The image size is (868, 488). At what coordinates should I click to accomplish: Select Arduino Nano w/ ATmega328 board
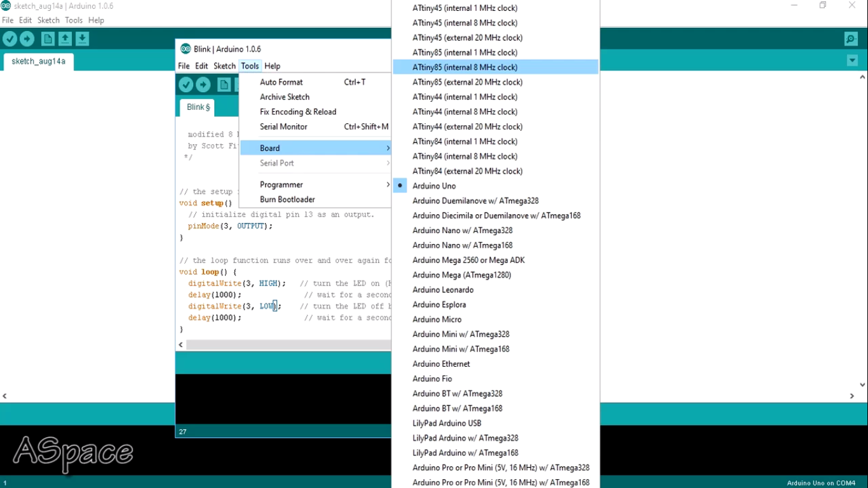tap(496, 230)
